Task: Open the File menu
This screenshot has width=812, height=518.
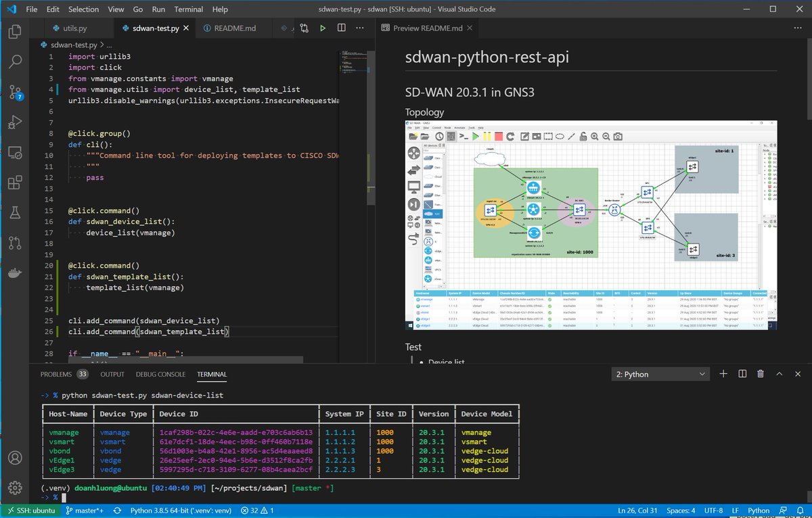Action: pyautogui.click(x=31, y=9)
